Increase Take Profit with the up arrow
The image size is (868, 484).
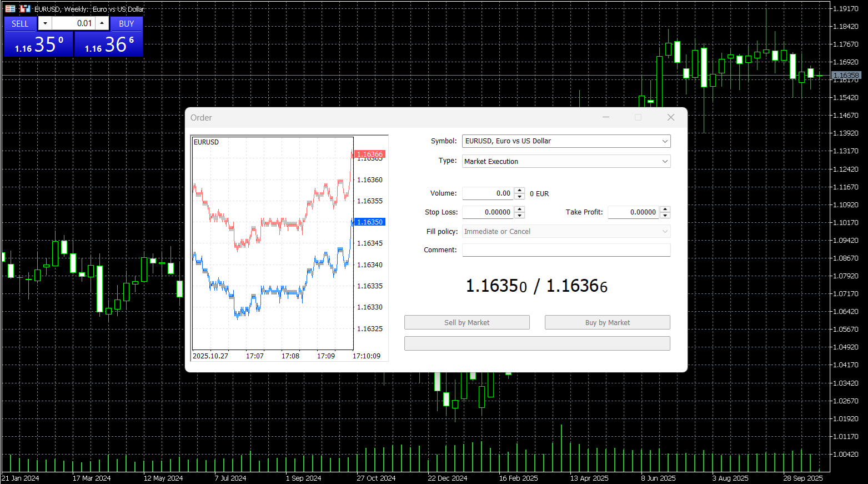tap(665, 209)
